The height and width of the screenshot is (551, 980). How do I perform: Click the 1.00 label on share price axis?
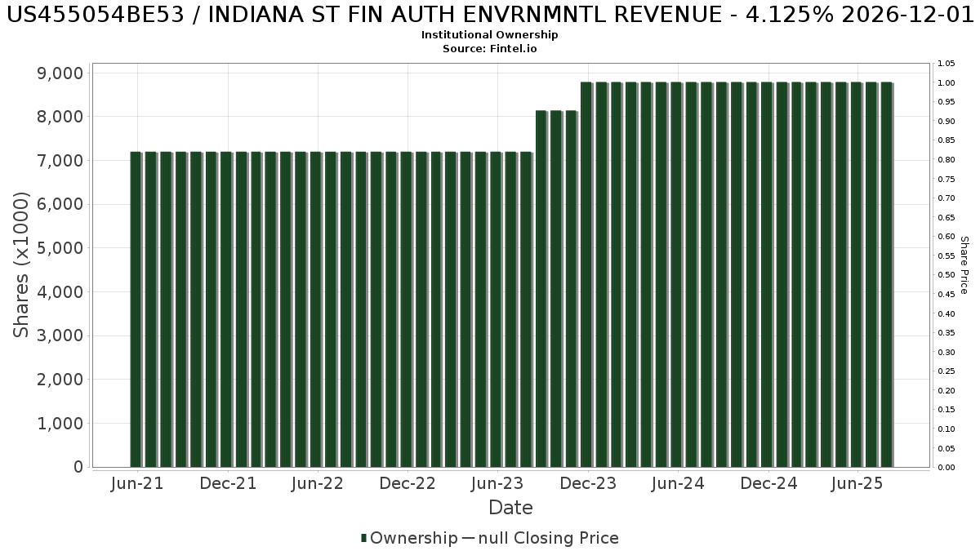[946, 83]
